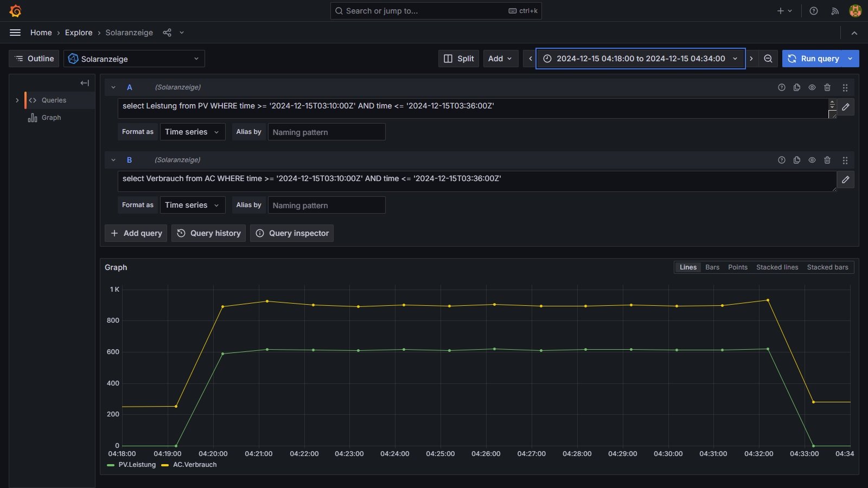Screen dimensions: 868x488
Task: Open the query editor pencil for query A
Action: 845,107
